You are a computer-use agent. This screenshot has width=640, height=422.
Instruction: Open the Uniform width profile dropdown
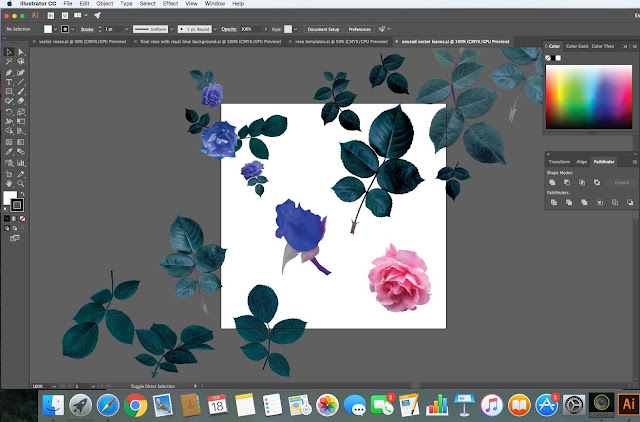coord(171,29)
